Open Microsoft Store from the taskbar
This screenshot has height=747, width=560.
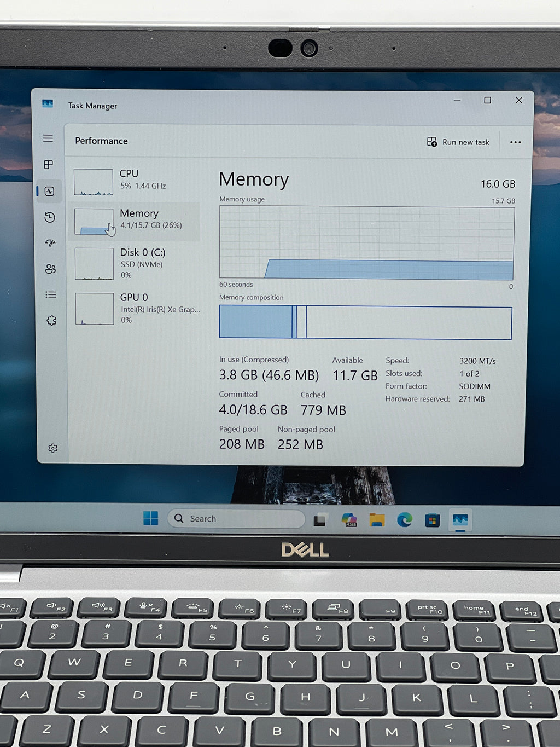click(432, 520)
